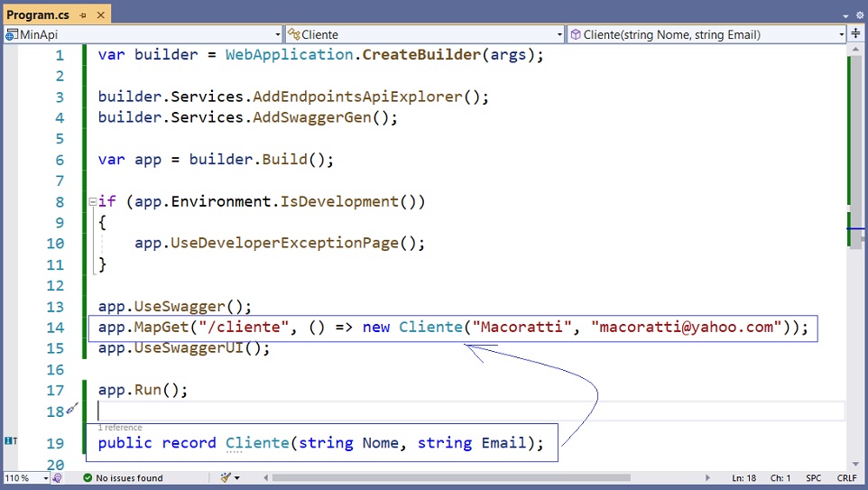Click line number 1 in the gutter
Screen dimensions: 868x490
coord(60,55)
